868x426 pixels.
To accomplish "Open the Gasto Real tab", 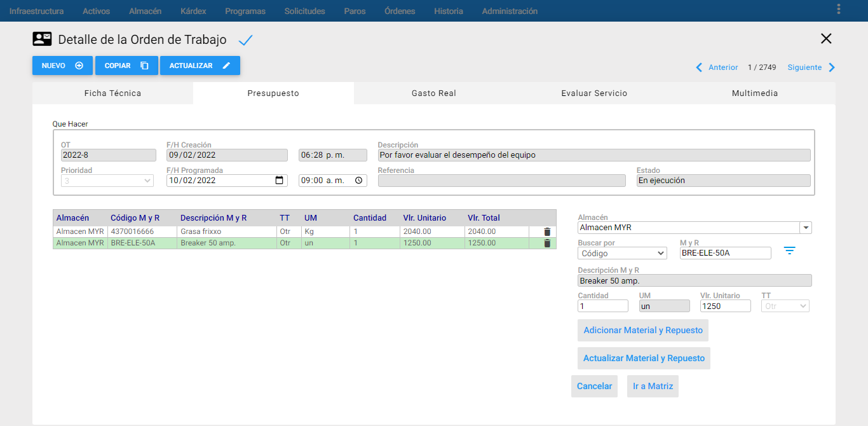I will (x=434, y=93).
